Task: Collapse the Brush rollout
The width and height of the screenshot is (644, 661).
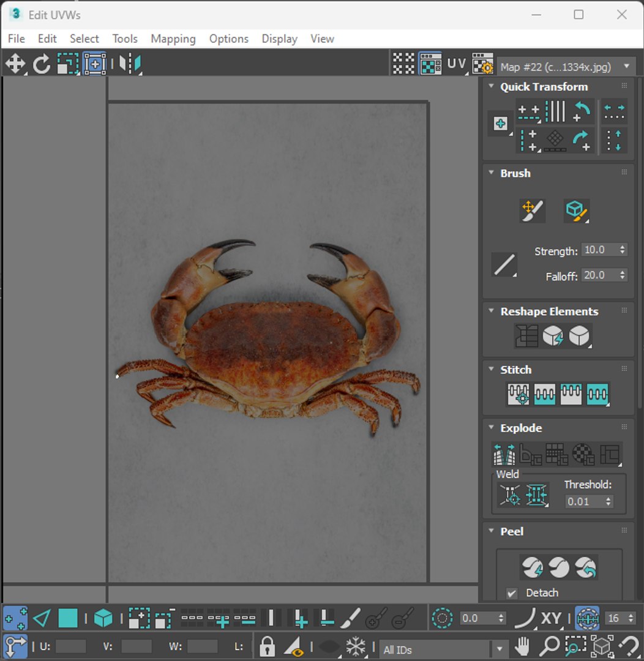Action: (491, 173)
